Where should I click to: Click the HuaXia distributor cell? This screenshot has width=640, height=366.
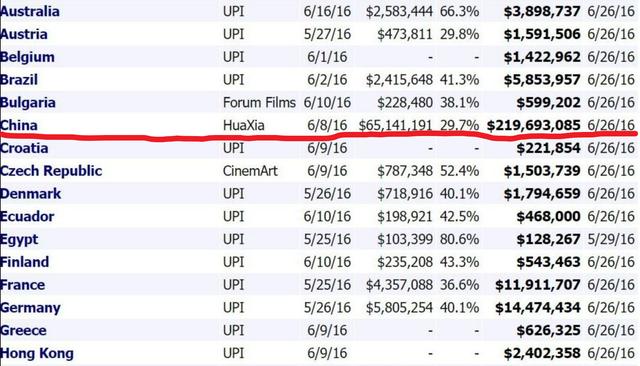coord(244,125)
